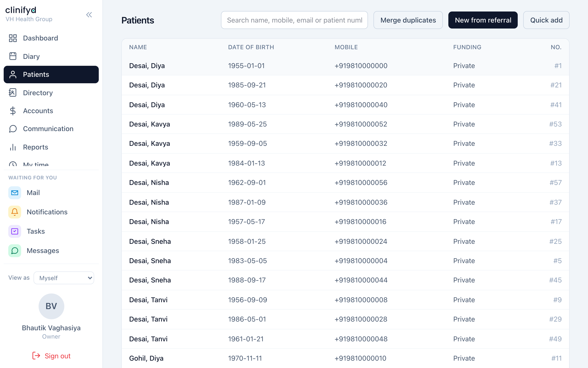Click the Mail envelope icon

(x=14, y=193)
